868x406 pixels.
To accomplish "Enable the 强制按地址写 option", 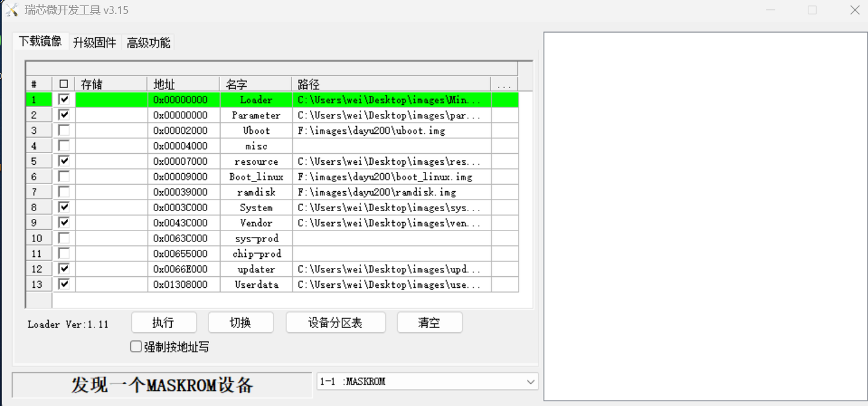I will coord(136,346).
